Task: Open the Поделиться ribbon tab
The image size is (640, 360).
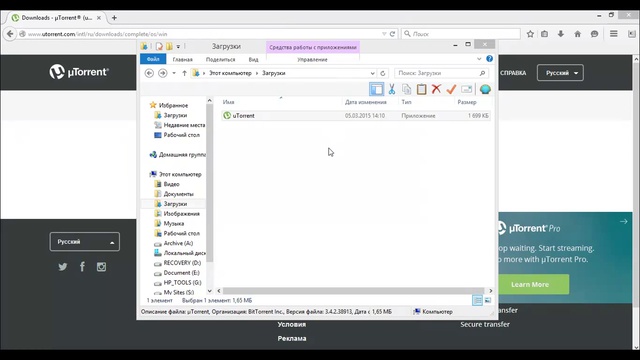Action: coord(220,59)
